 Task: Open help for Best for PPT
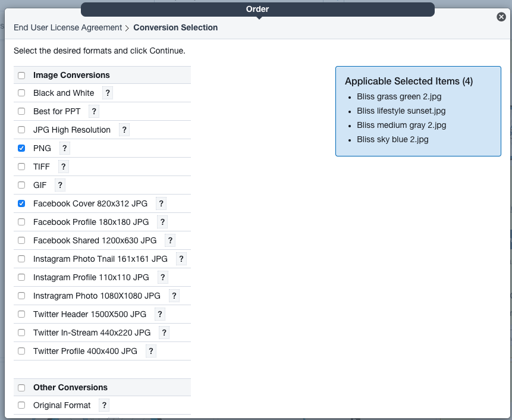[94, 111]
